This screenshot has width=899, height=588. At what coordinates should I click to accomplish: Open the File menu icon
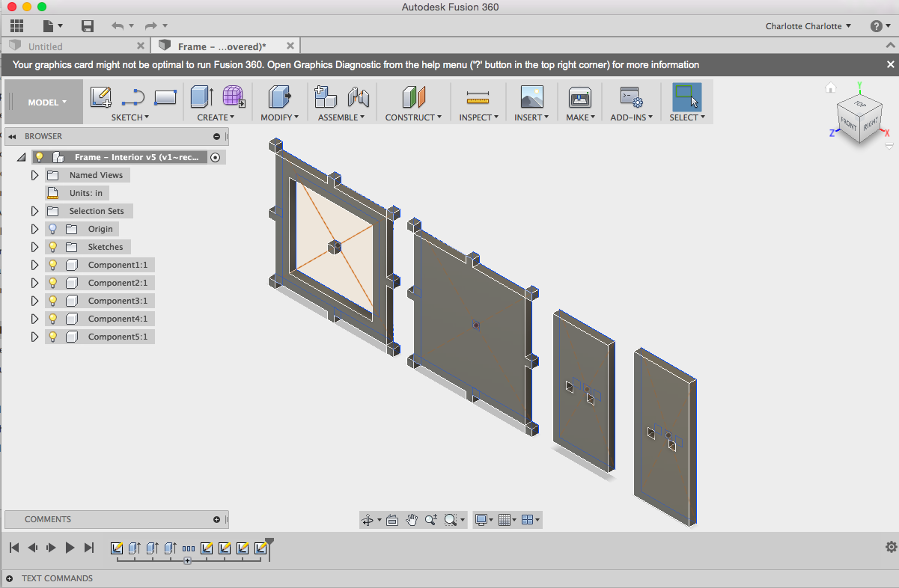pos(52,26)
